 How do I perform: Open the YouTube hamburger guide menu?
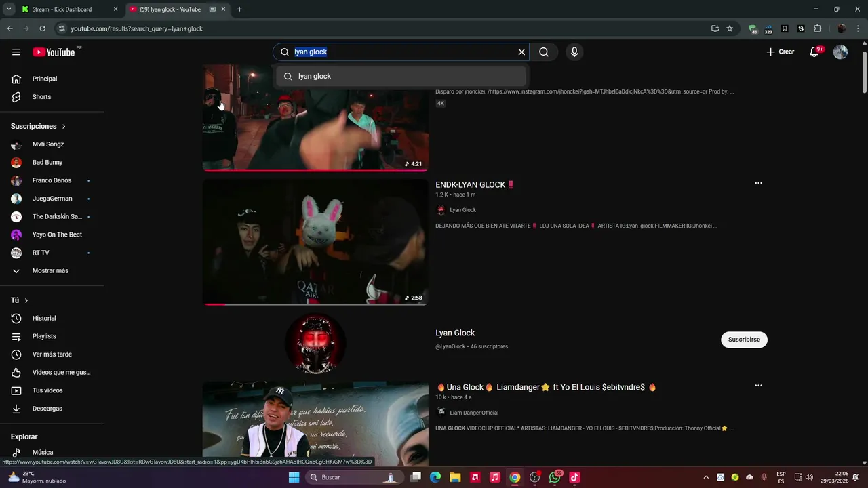(x=16, y=52)
